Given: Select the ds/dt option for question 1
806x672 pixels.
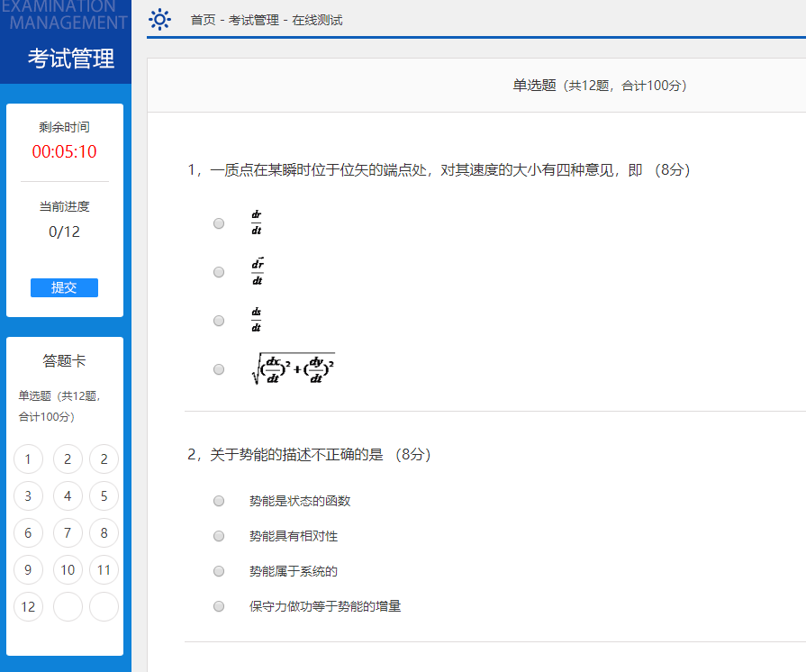Looking at the screenshot, I should click(x=218, y=320).
